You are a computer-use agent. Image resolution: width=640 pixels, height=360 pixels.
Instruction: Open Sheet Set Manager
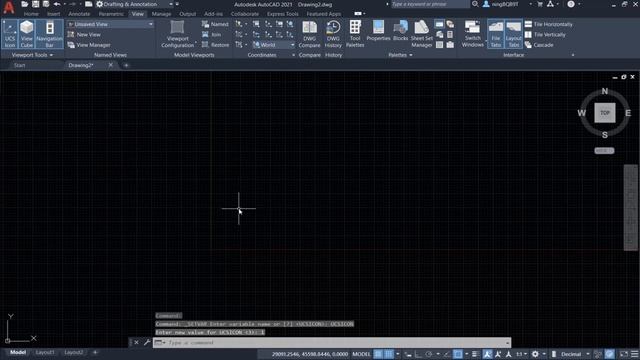(422, 34)
